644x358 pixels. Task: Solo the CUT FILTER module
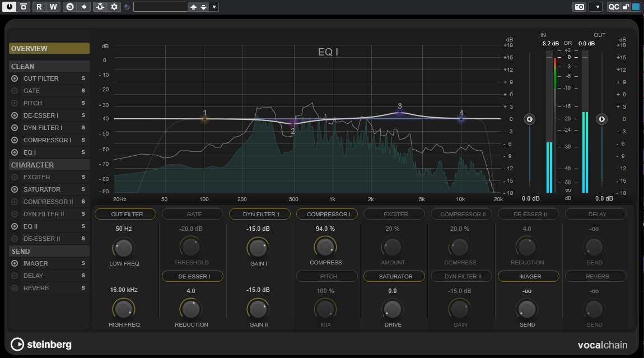pos(83,78)
